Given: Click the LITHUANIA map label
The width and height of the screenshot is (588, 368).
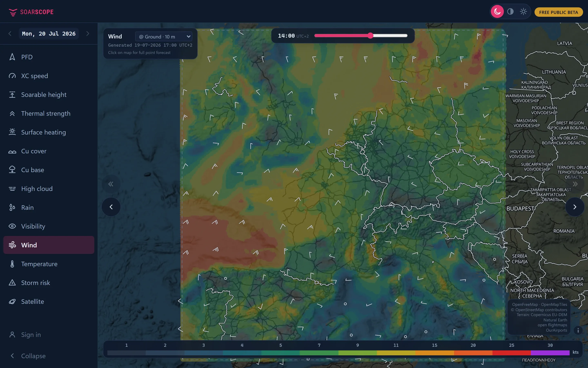Looking at the screenshot, I should 554,72.
